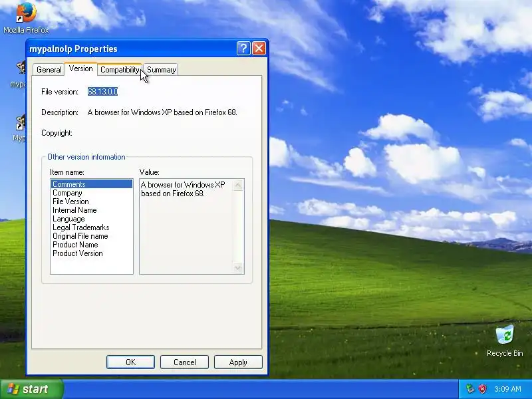532x399 pixels.
Task: Switch to the Summary tab
Action: 161,70
